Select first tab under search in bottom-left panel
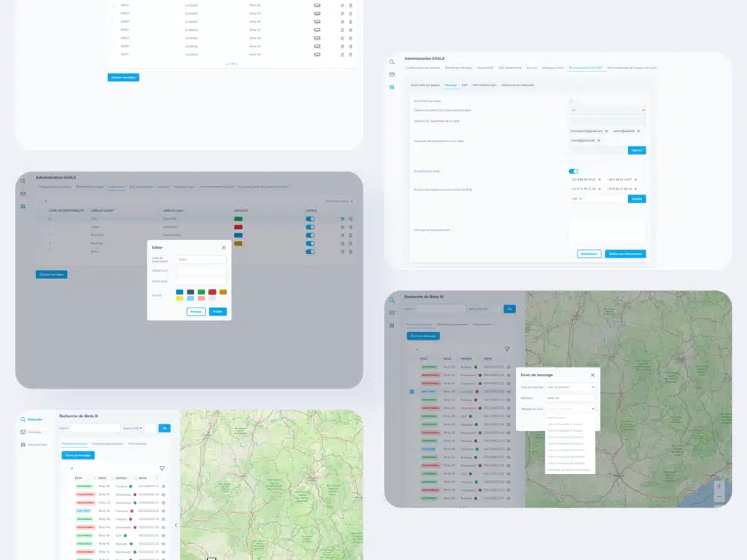The image size is (747, 560). (x=74, y=444)
